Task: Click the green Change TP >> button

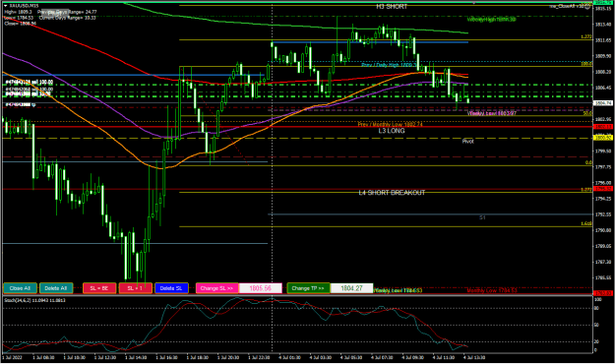Action: (308, 288)
